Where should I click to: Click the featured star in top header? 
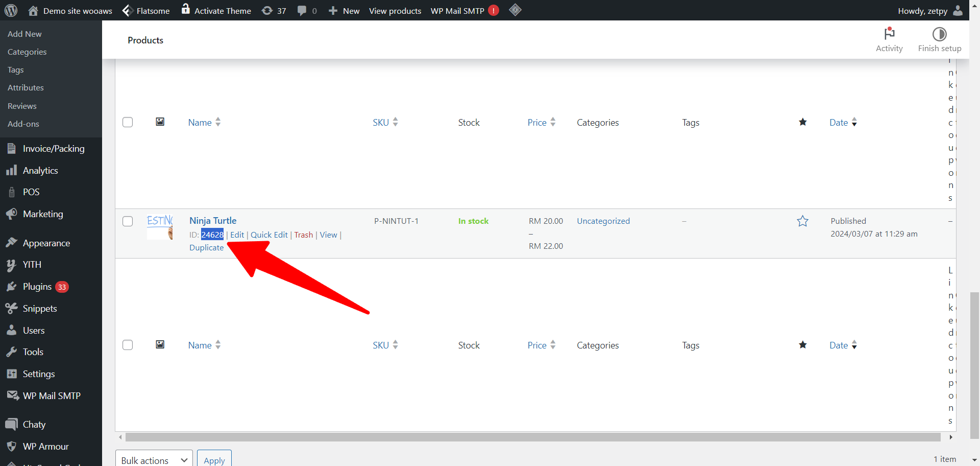click(x=803, y=122)
